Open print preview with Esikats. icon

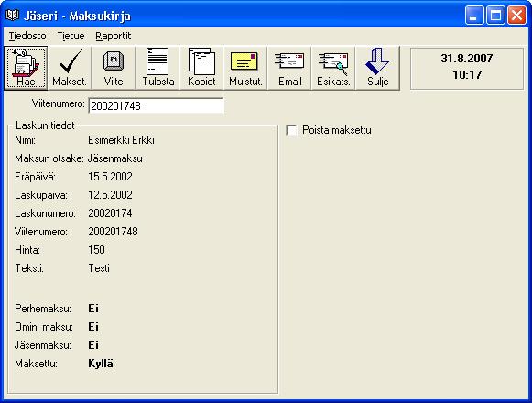(x=333, y=68)
